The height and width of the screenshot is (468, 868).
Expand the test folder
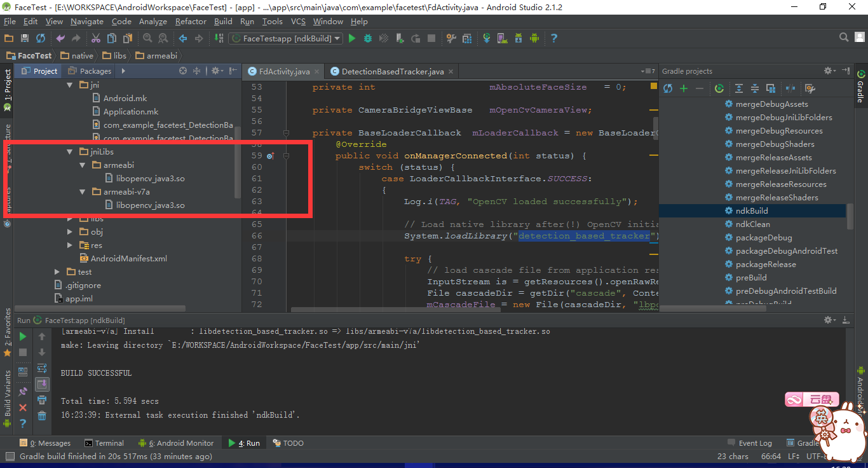coord(57,272)
